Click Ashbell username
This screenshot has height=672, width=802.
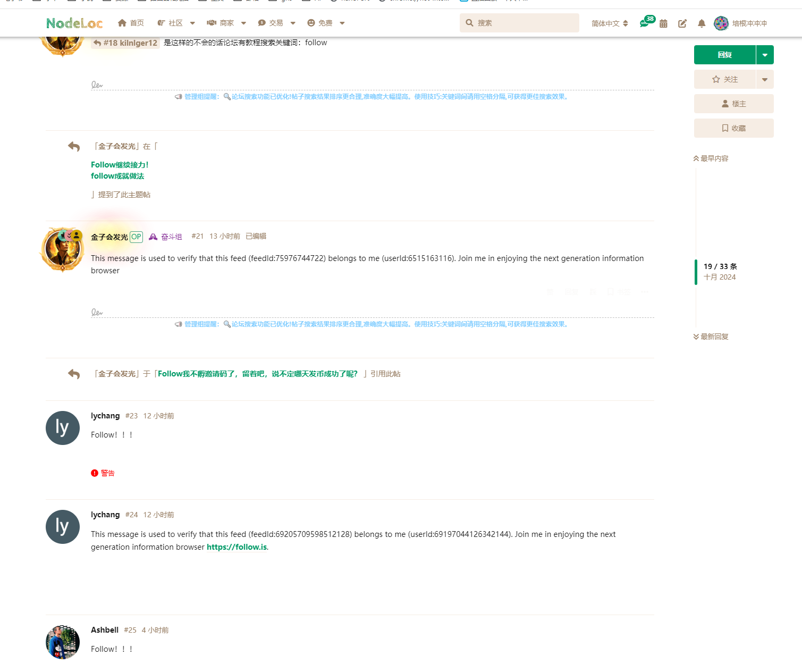[105, 630]
